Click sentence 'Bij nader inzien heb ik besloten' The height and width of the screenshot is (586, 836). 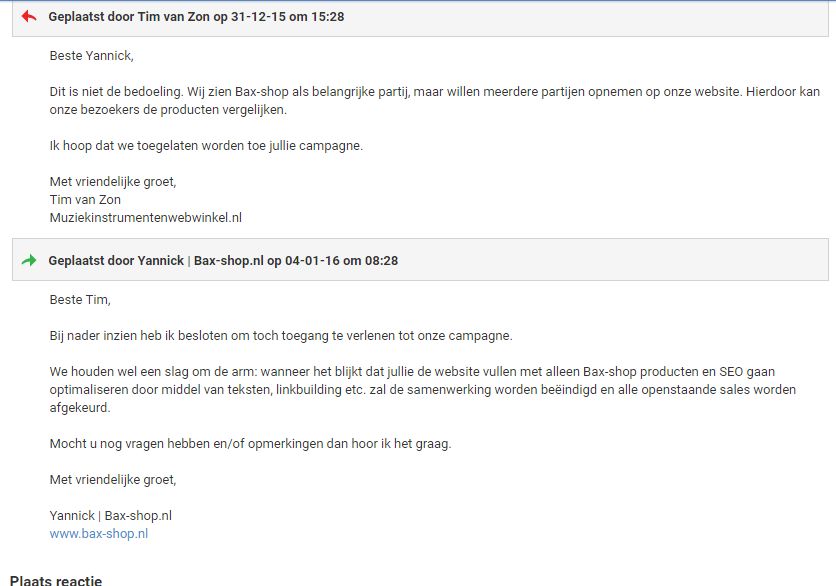(x=281, y=336)
